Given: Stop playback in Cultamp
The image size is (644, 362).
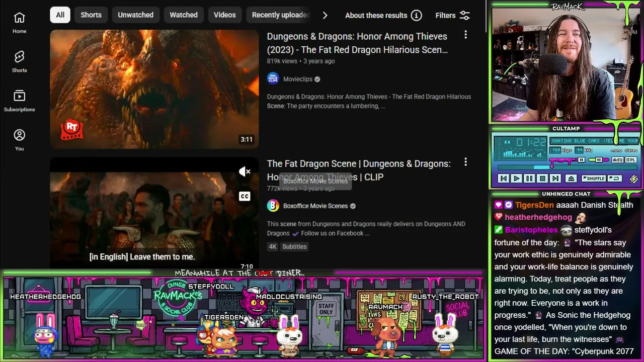Looking at the screenshot, I should point(542,178).
